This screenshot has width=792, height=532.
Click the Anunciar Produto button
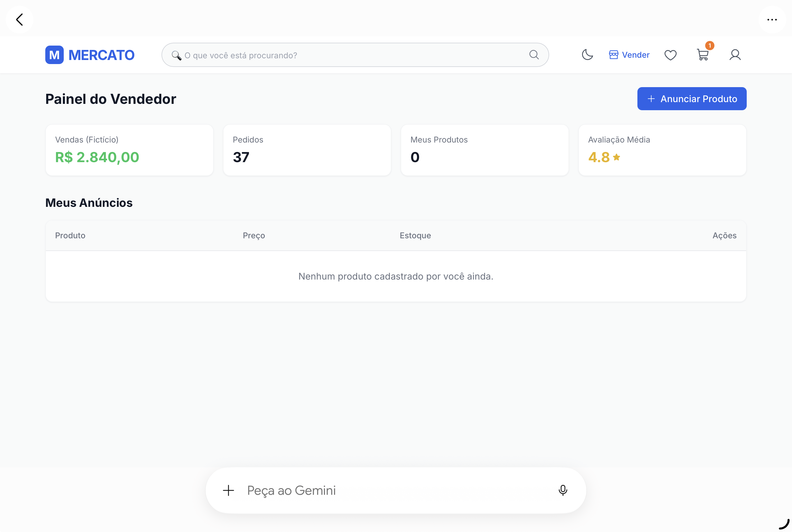(692, 99)
